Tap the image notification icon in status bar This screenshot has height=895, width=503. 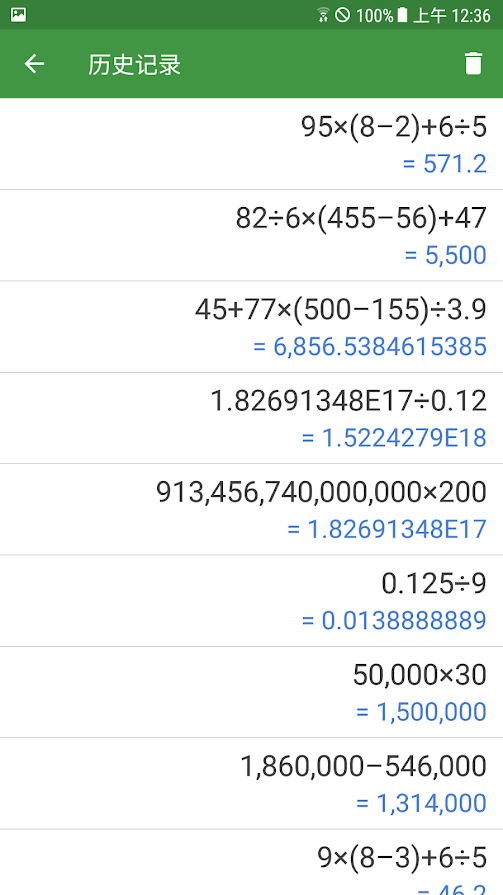(x=18, y=14)
